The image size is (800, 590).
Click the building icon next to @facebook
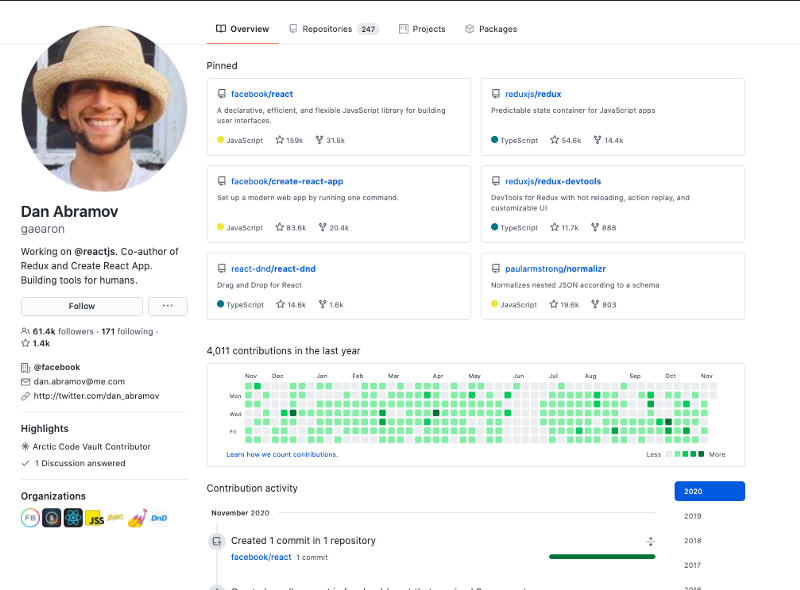[26, 367]
